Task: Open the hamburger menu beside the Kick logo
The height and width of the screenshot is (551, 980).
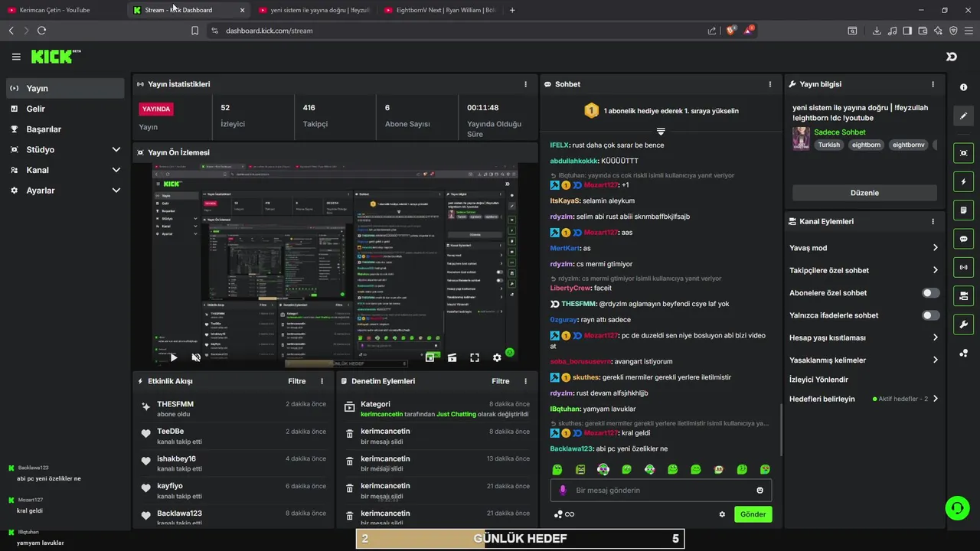Action: [x=16, y=57]
